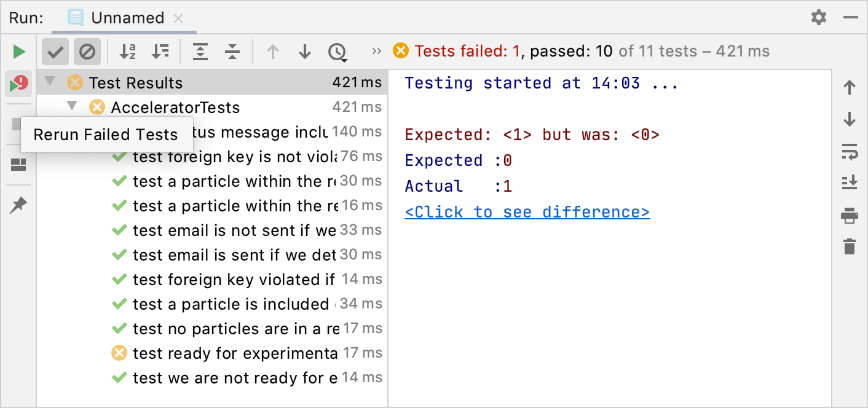Collapse the AcceleratorTests node
Screen dimensions: 868x408
pyautogui.click(x=72, y=106)
